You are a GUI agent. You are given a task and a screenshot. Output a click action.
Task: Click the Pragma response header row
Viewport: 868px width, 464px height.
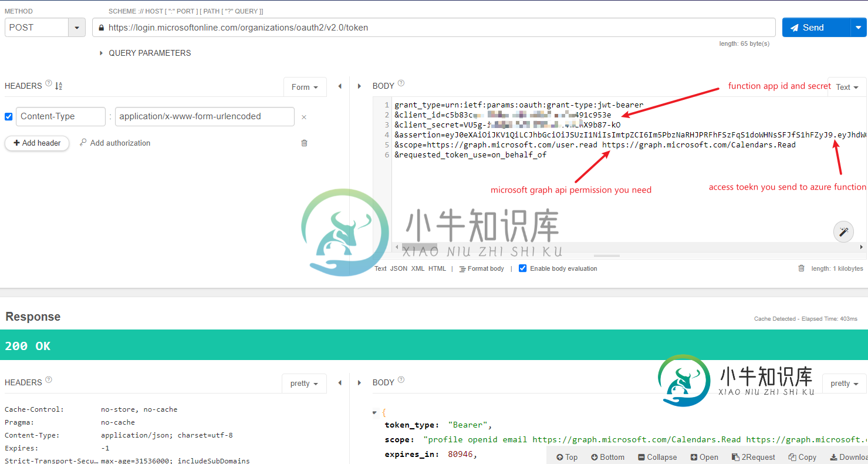(70, 422)
